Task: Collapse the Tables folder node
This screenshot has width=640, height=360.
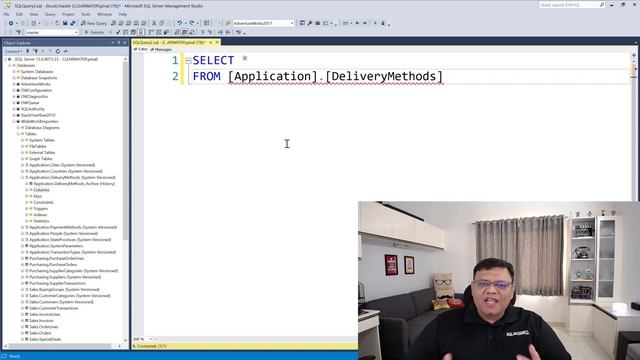Action: point(18,134)
